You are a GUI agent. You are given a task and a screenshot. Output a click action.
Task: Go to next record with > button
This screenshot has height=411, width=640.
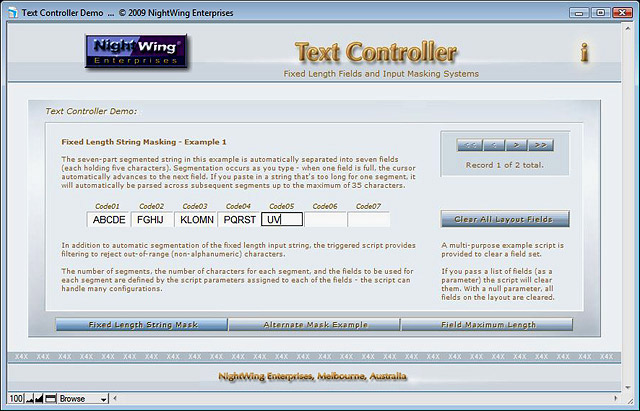516,145
